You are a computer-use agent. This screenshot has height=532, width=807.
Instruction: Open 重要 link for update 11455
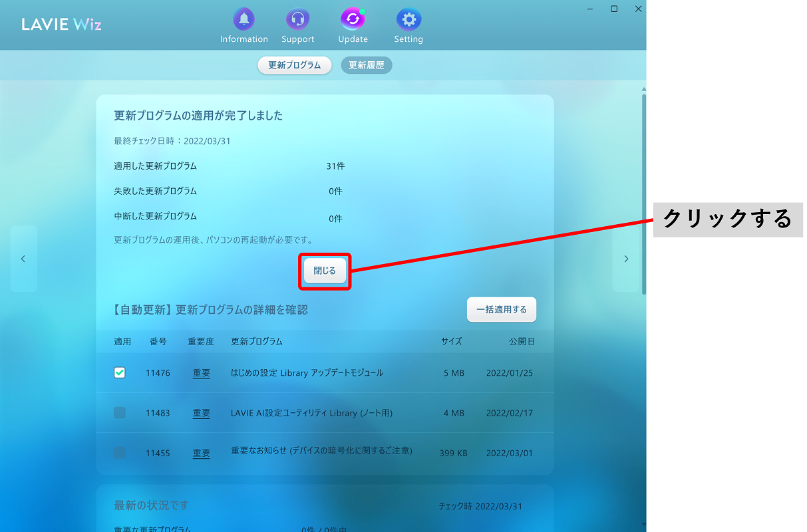tap(202, 454)
